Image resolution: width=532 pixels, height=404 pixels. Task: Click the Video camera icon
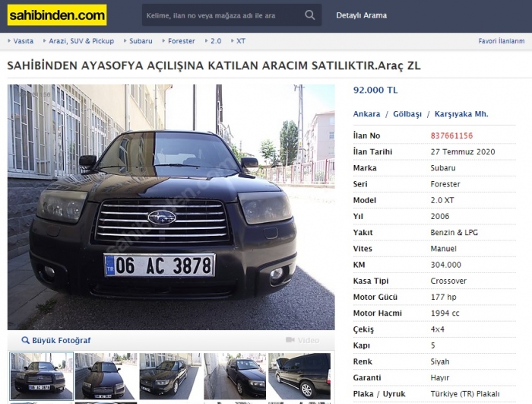tap(290, 340)
